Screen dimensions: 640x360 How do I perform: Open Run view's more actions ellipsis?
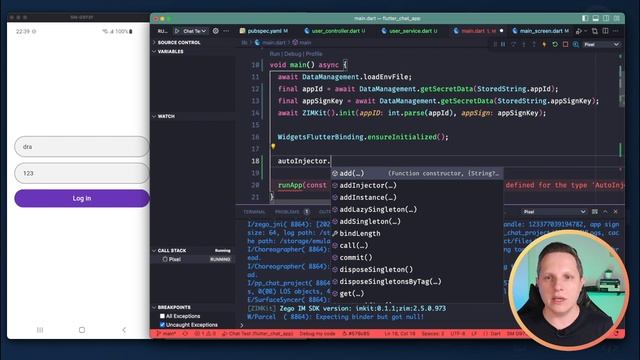226,31
